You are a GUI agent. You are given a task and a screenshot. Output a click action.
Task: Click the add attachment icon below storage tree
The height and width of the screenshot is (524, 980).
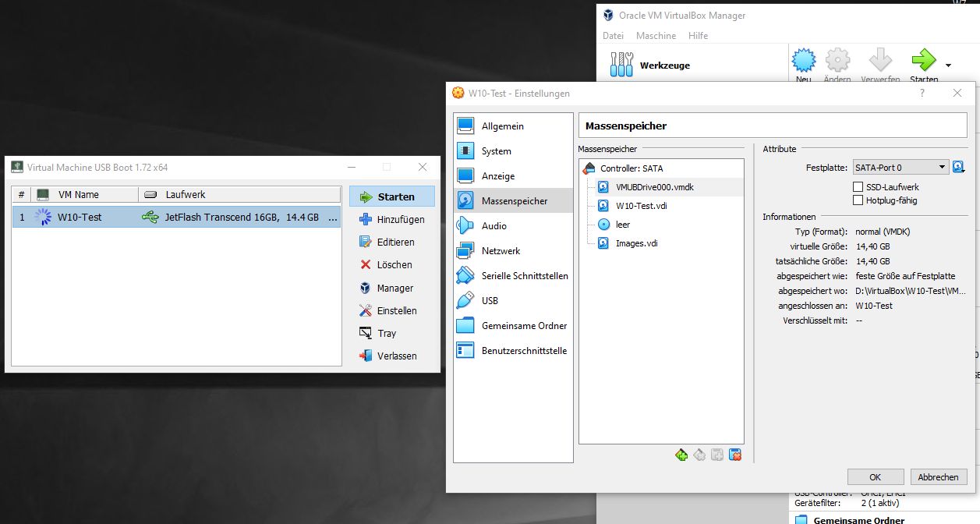pyautogui.click(x=717, y=455)
